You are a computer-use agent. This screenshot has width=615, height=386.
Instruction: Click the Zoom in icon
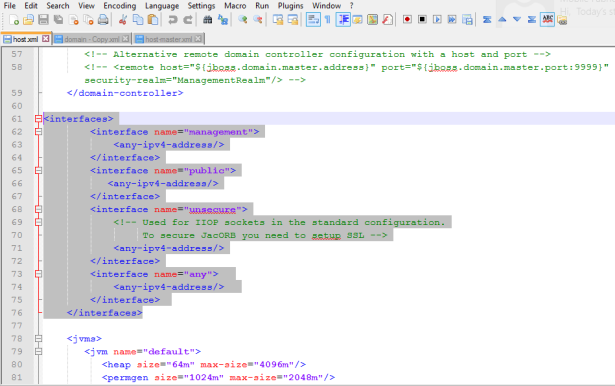243,20
